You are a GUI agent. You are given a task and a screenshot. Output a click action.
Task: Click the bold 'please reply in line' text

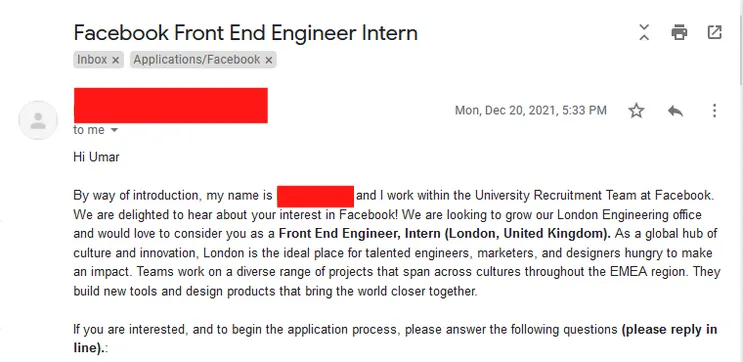click(395, 338)
